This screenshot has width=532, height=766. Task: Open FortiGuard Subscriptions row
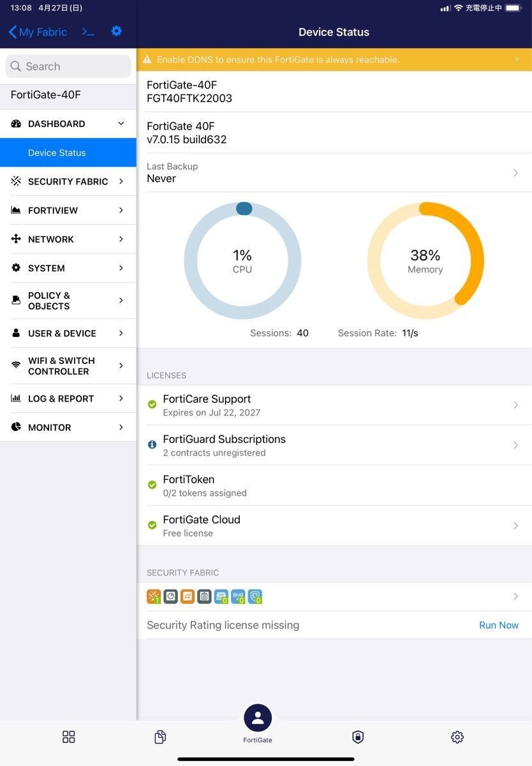point(334,446)
